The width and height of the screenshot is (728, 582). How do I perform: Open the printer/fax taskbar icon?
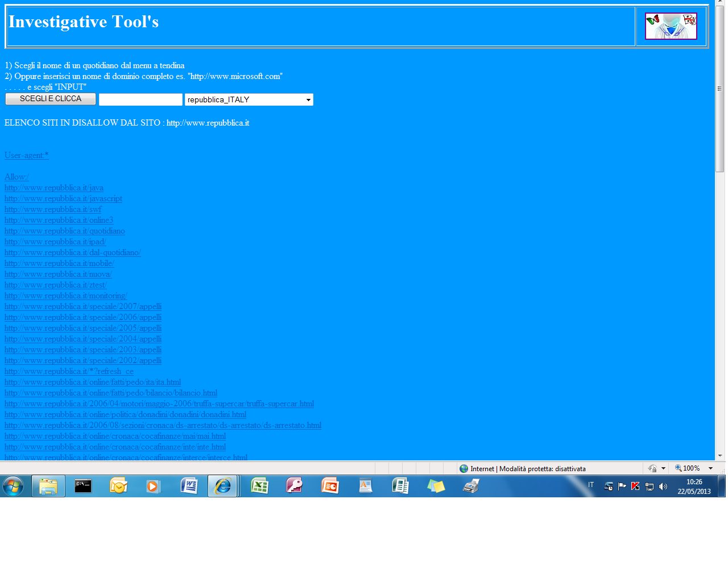pos(471,486)
